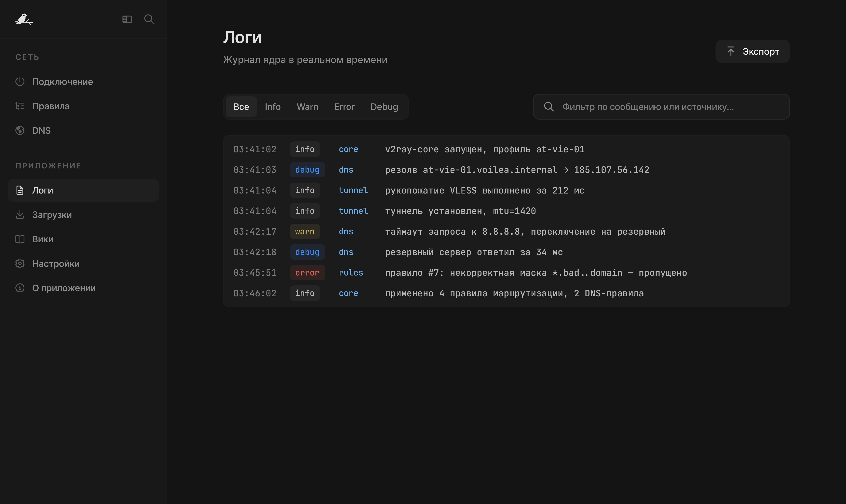Click применено 4 правила маршрутизации message
Viewport: 846px width, 504px height.
[x=514, y=293]
